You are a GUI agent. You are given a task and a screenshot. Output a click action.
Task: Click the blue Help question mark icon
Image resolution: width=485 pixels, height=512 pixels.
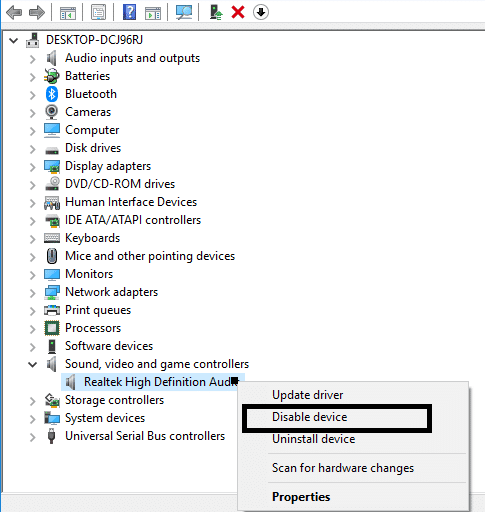coord(129,12)
